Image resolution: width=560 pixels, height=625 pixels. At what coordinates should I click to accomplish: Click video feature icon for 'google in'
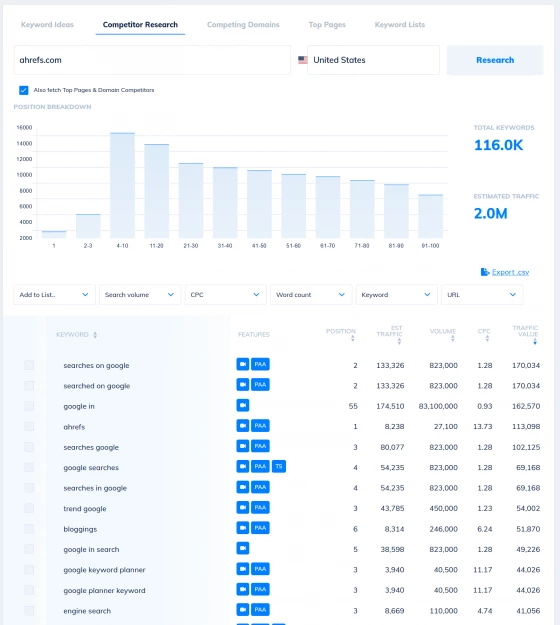tap(242, 405)
